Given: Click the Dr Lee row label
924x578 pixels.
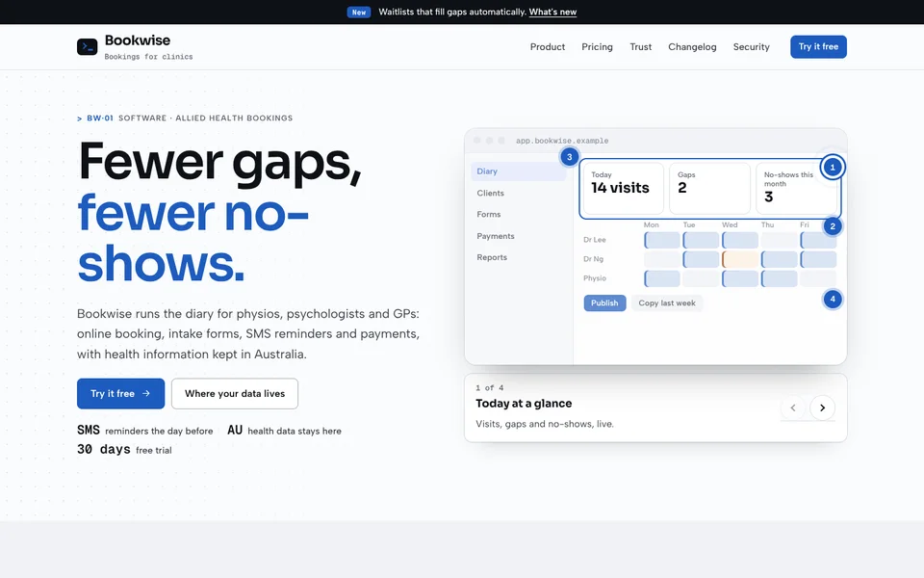Looking at the screenshot, I should point(595,240).
